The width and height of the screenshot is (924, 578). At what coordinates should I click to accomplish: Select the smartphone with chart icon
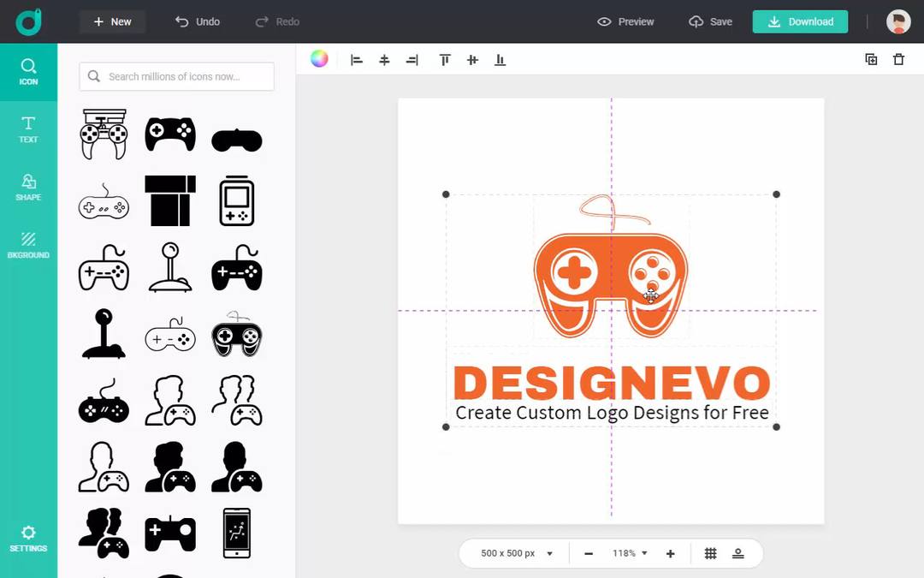click(x=237, y=533)
